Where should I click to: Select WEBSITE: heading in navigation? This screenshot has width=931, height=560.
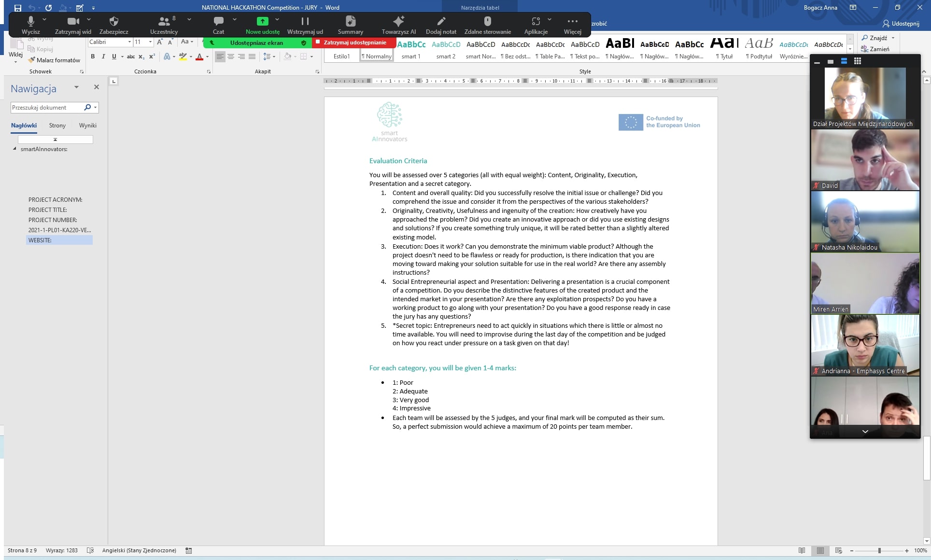tap(59, 240)
